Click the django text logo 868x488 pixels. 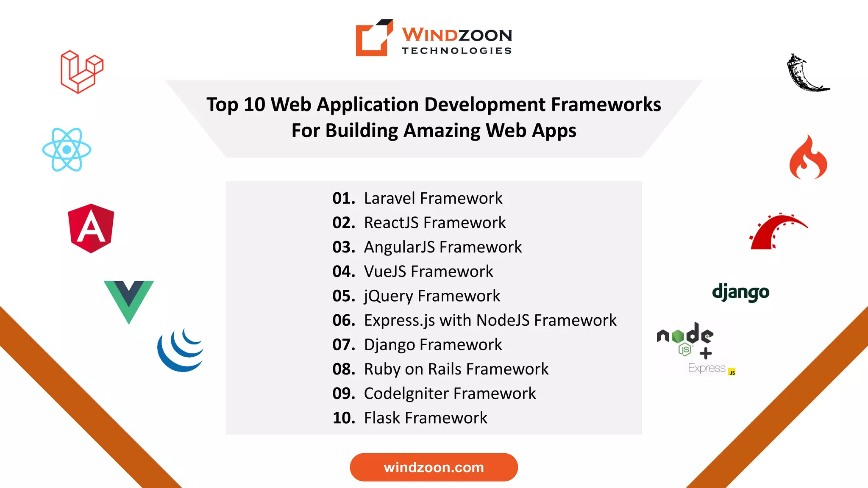click(x=740, y=292)
